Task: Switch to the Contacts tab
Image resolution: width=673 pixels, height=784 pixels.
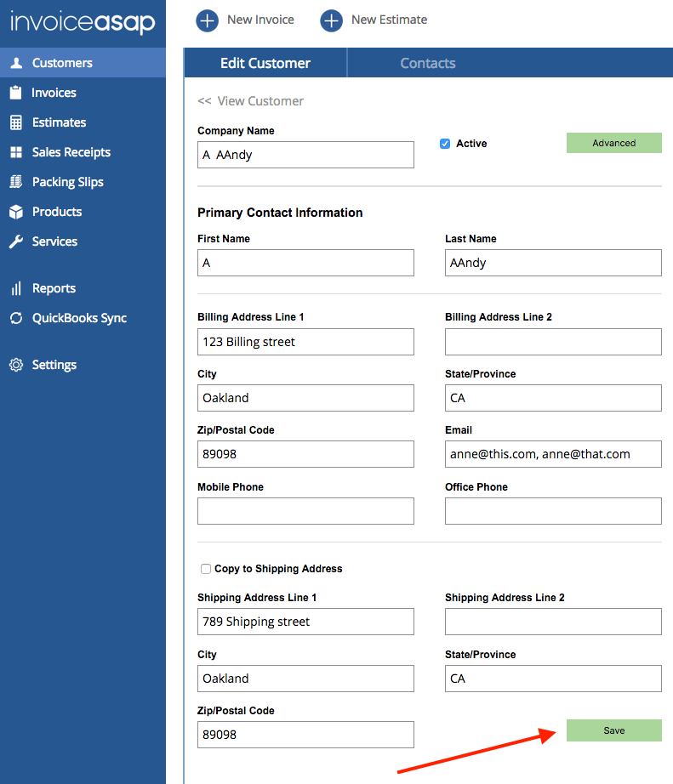Action: 427,63
